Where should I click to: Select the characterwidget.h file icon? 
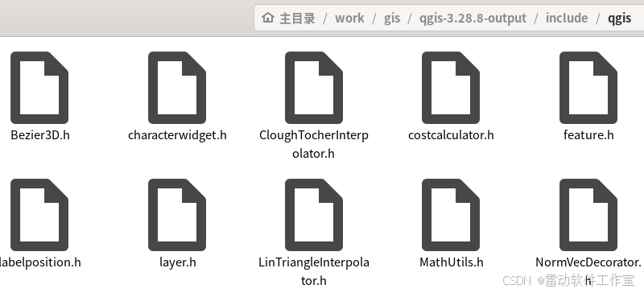pyautogui.click(x=177, y=88)
